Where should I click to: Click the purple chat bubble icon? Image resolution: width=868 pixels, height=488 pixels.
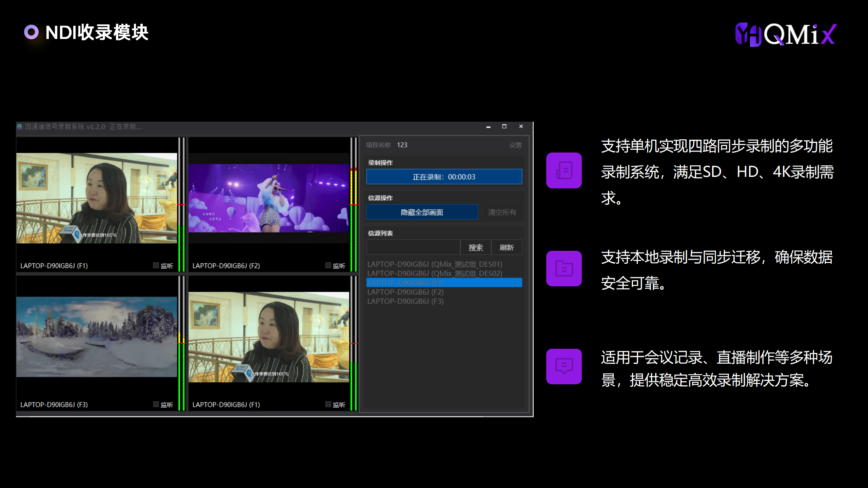(564, 366)
